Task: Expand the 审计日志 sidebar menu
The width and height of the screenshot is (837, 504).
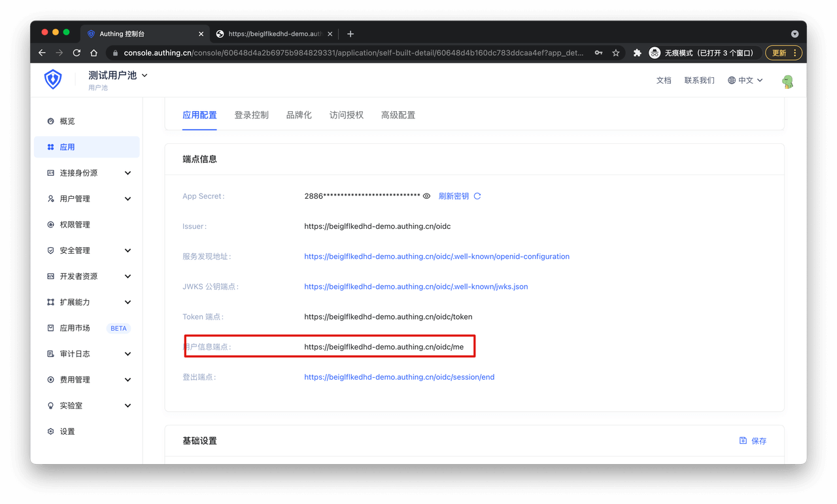Action: pos(128,354)
